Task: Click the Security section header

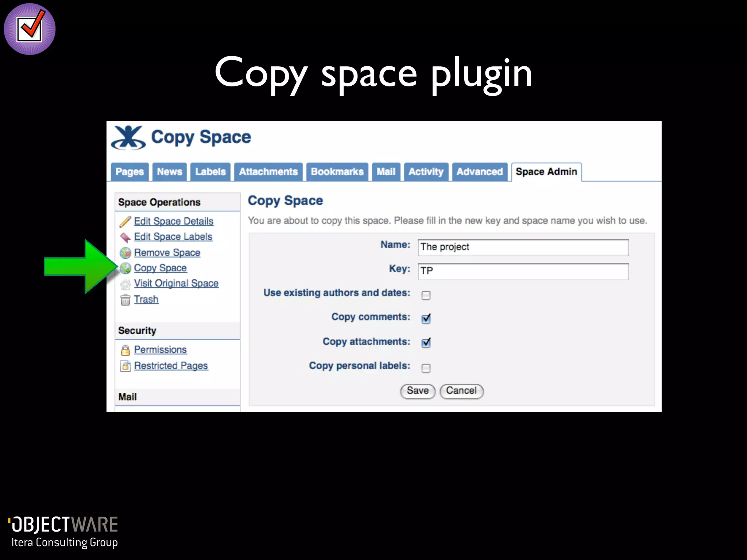Action: [x=177, y=331]
